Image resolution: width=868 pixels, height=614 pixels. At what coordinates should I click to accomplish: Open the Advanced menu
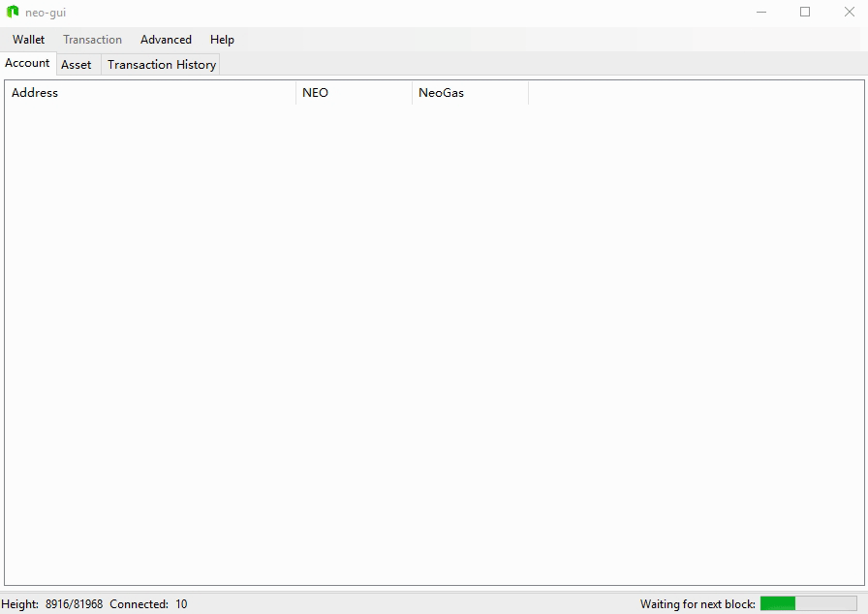[x=166, y=40]
